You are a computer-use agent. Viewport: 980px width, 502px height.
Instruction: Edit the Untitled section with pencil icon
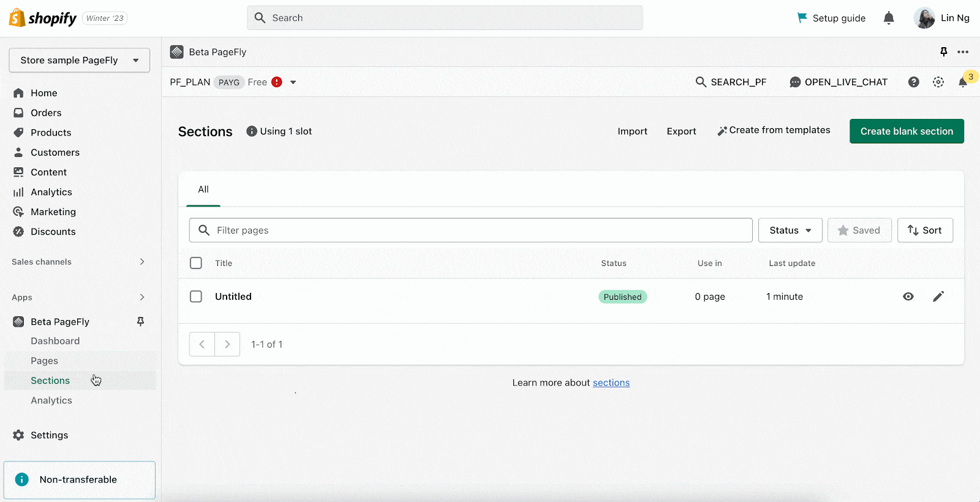pos(938,297)
